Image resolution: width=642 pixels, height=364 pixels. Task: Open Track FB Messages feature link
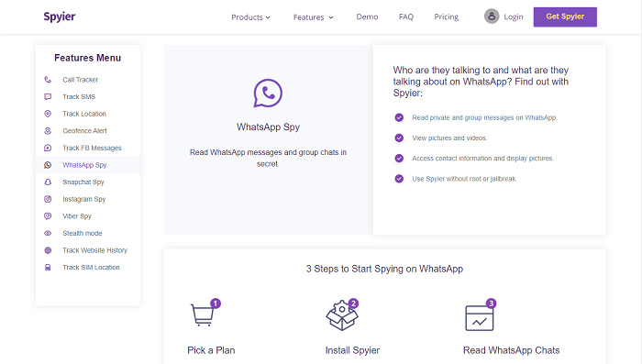click(92, 148)
